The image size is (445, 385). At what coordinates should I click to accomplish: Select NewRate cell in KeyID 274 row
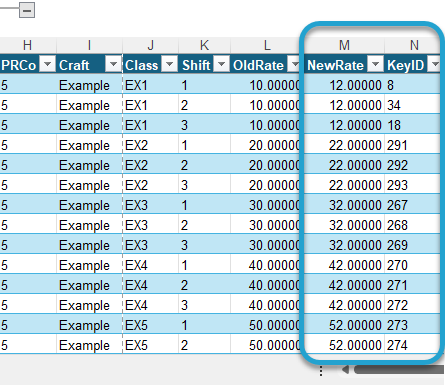344,344
